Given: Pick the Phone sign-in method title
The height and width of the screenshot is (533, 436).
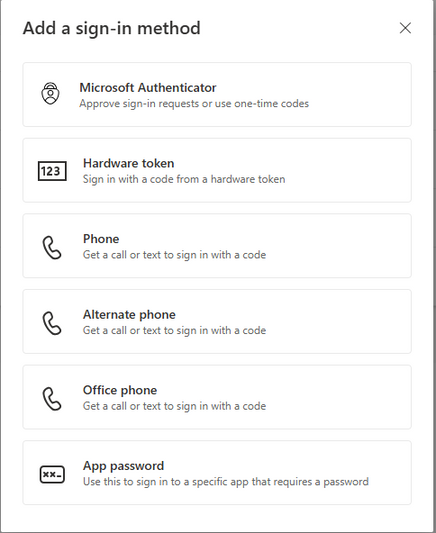Looking at the screenshot, I should 101,239.
